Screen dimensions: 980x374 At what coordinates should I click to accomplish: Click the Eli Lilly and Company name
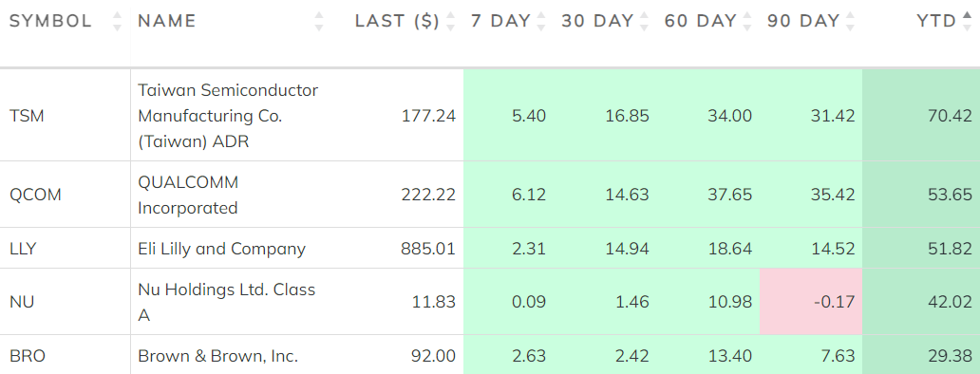click(222, 249)
